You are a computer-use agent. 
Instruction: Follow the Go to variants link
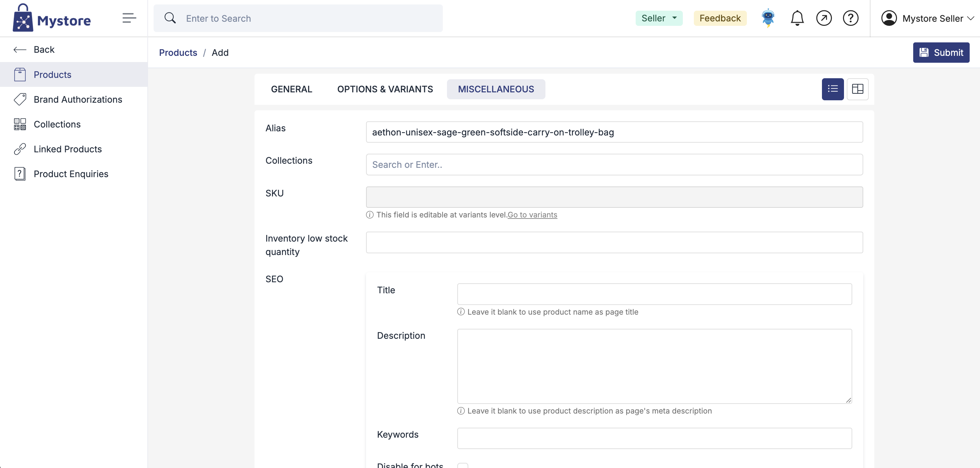tap(532, 215)
